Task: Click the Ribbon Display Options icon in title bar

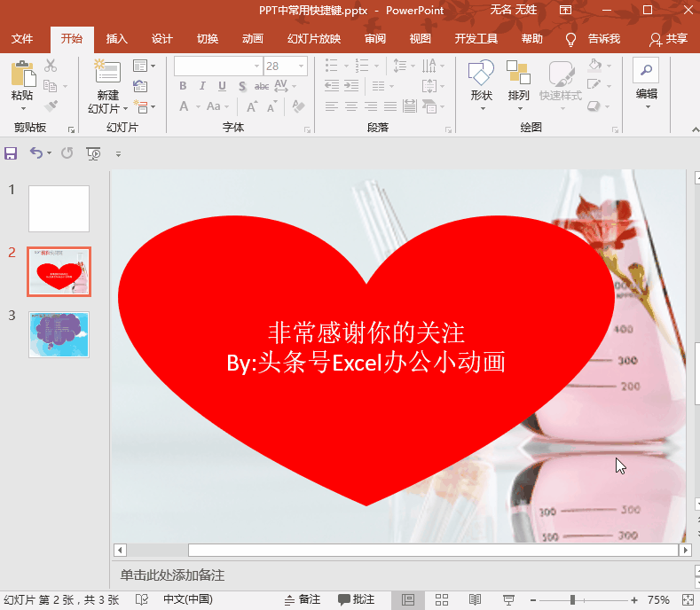Action: click(566, 11)
